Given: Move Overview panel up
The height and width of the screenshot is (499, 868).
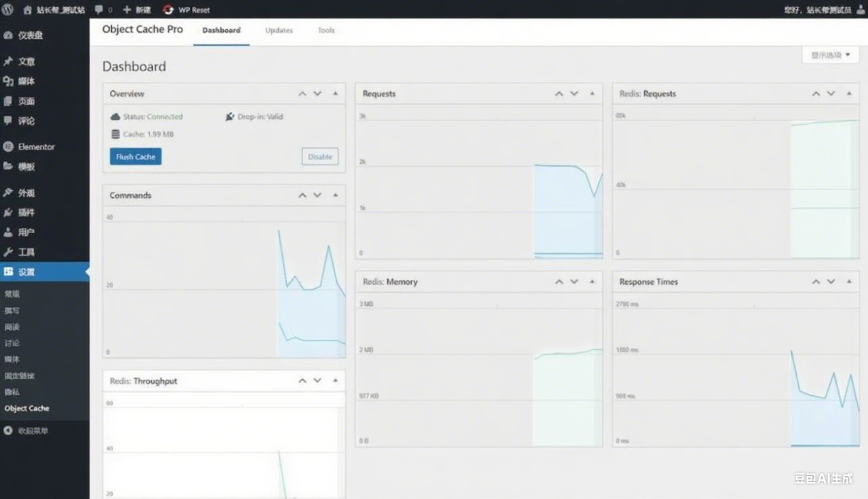Looking at the screenshot, I should point(302,94).
